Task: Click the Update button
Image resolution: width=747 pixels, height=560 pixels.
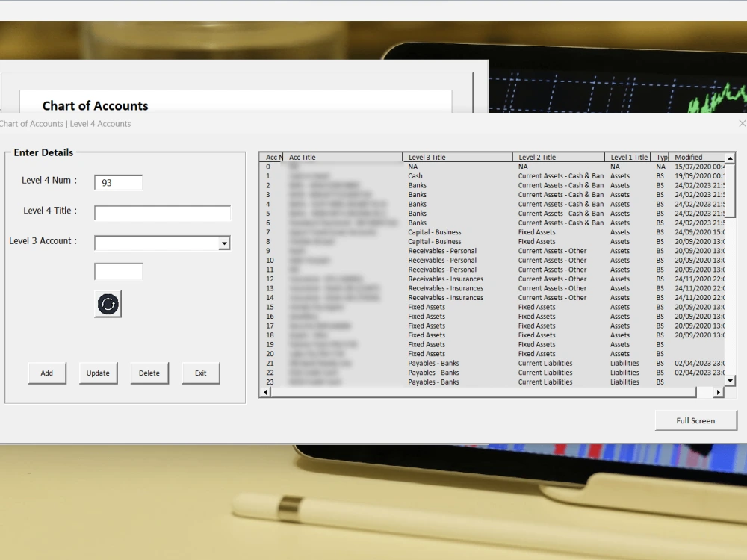Action: pyautogui.click(x=98, y=373)
